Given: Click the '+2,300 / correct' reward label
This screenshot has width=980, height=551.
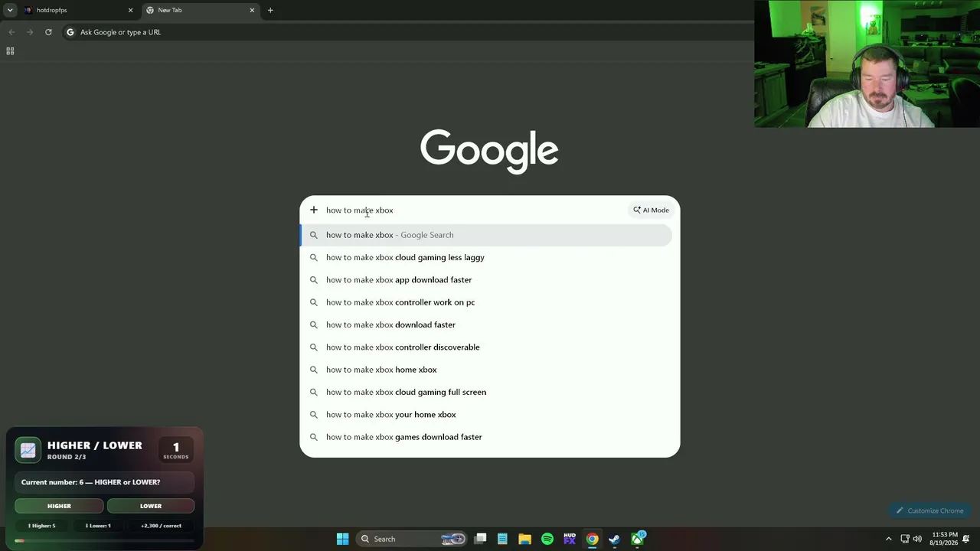Looking at the screenshot, I should click(x=161, y=526).
